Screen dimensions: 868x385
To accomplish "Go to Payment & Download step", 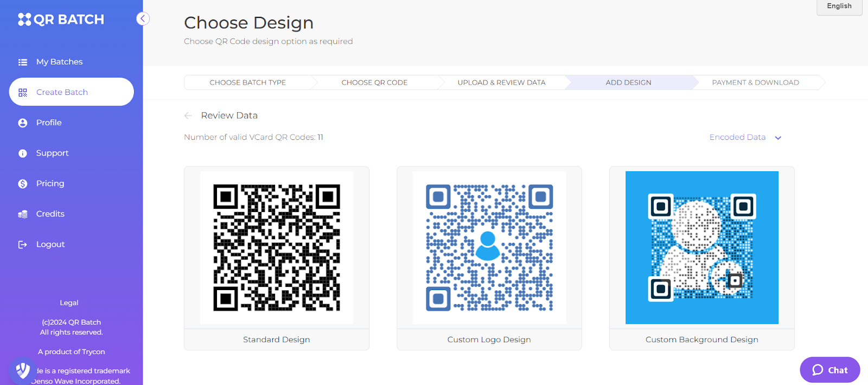I will 756,82.
